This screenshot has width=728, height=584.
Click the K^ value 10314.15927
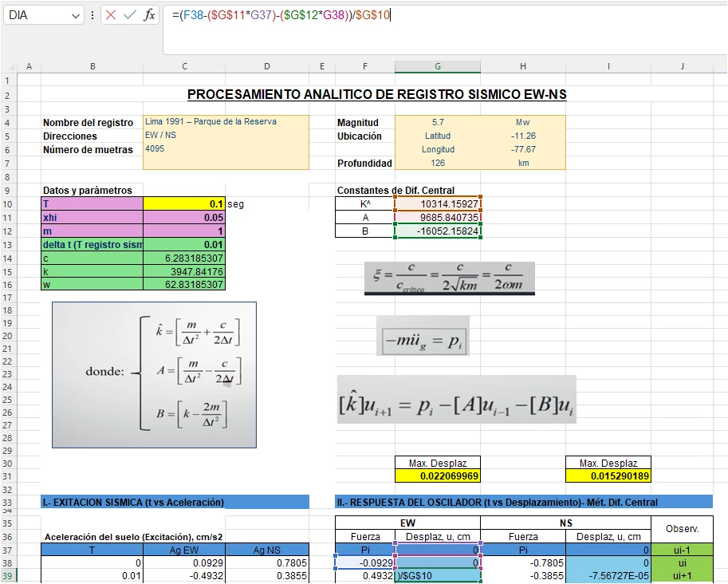(x=437, y=203)
